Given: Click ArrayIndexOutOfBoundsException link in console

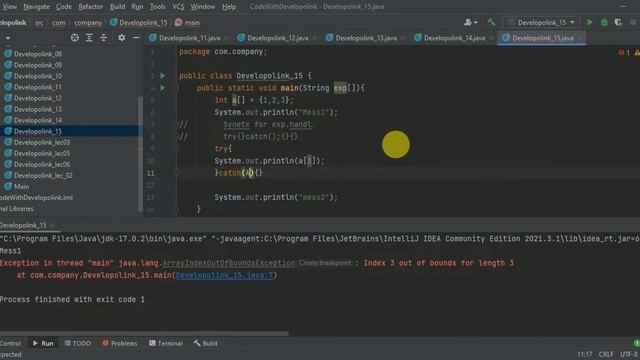Looking at the screenshot, I should coord(229,263).
